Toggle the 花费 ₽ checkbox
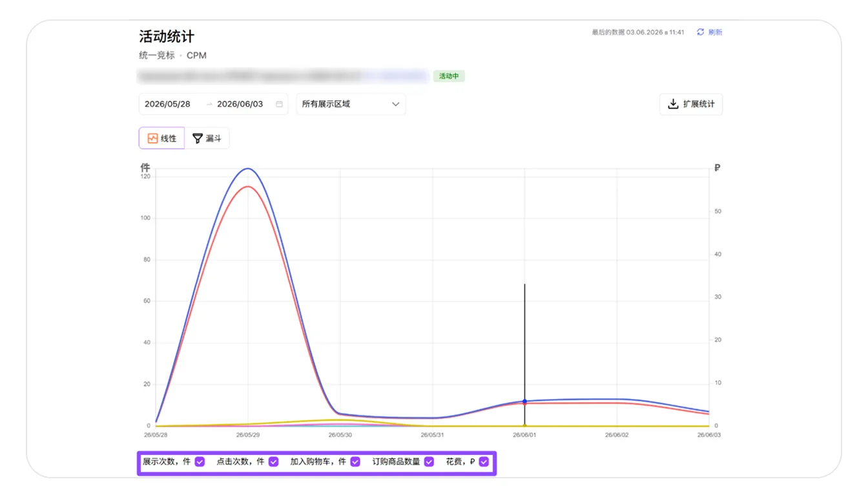The width and height of the screenshot is (868, 499). [484, 462]
